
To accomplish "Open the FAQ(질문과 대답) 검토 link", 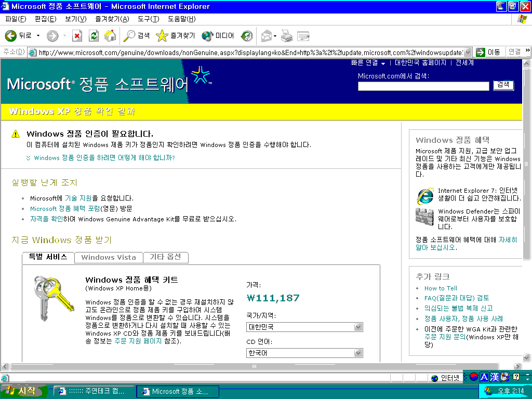I will (457, 298).
